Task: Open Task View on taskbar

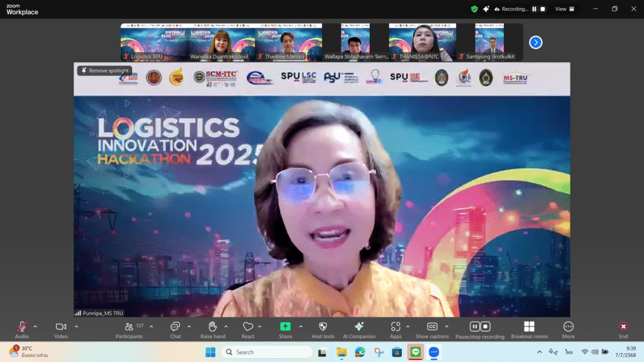Action: (x=323, y=352)
